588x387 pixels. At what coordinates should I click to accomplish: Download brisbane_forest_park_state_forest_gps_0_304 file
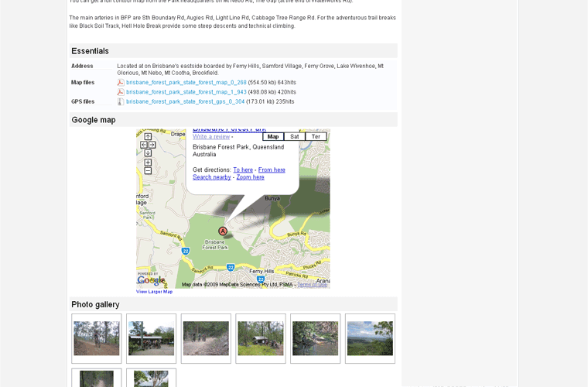pyautogui.click(x=185, y=101)
